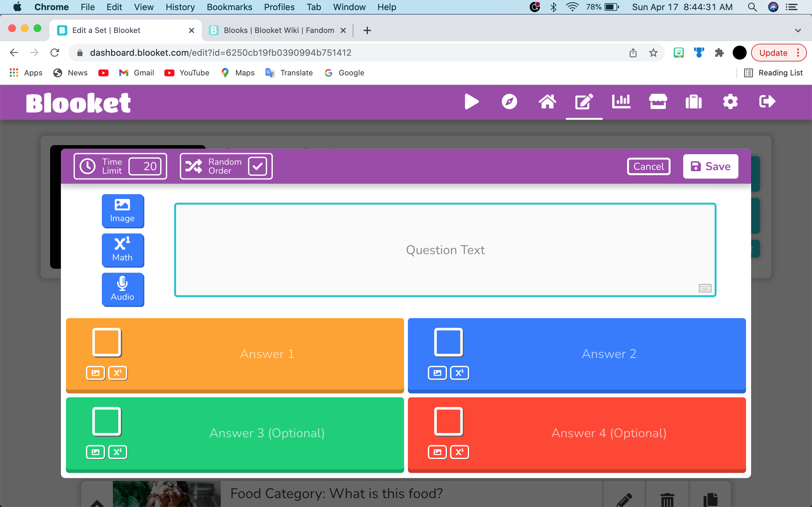This screenshot has width=812, height=507.
Task: Toggle the Random Order checkbox
Action: click(257, 166)
